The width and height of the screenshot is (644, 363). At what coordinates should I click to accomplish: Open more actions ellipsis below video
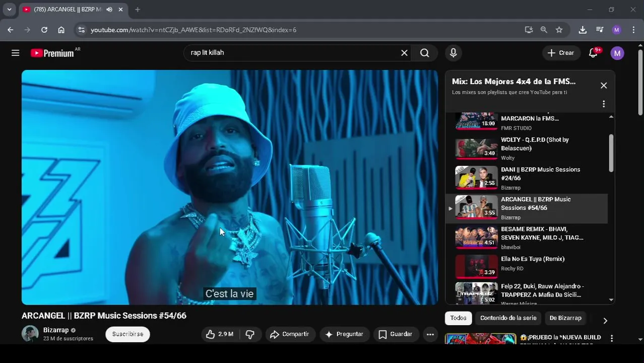coord(430,334)
